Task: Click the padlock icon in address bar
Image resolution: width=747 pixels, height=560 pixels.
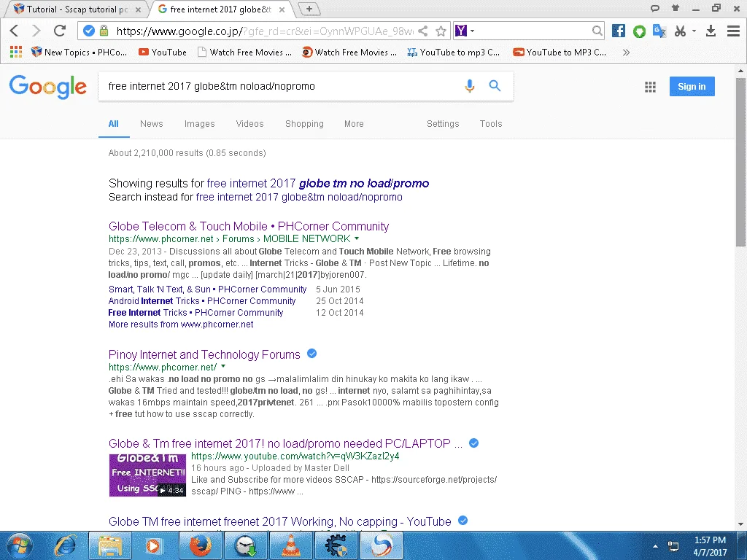Action: pos(104,31)
